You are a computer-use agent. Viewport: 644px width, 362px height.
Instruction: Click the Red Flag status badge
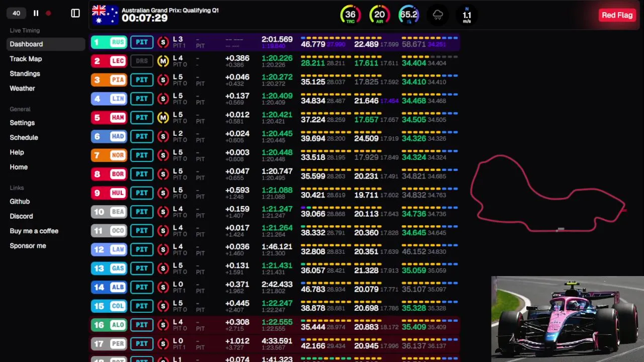pos(617,15)
